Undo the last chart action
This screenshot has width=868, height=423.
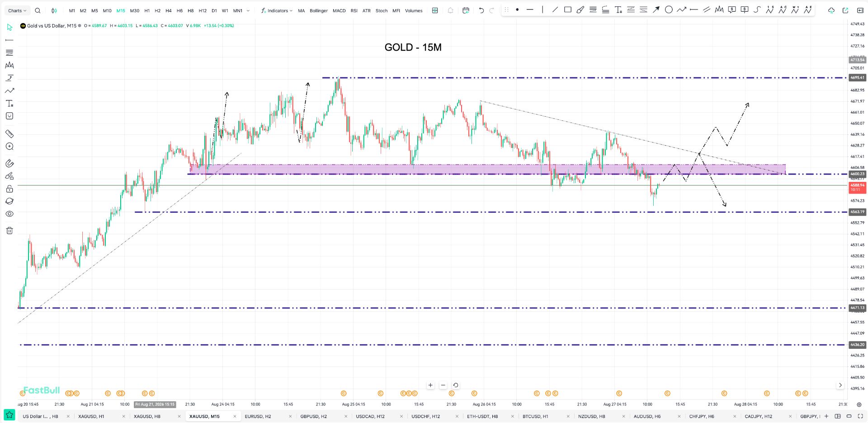pos(481,10)
